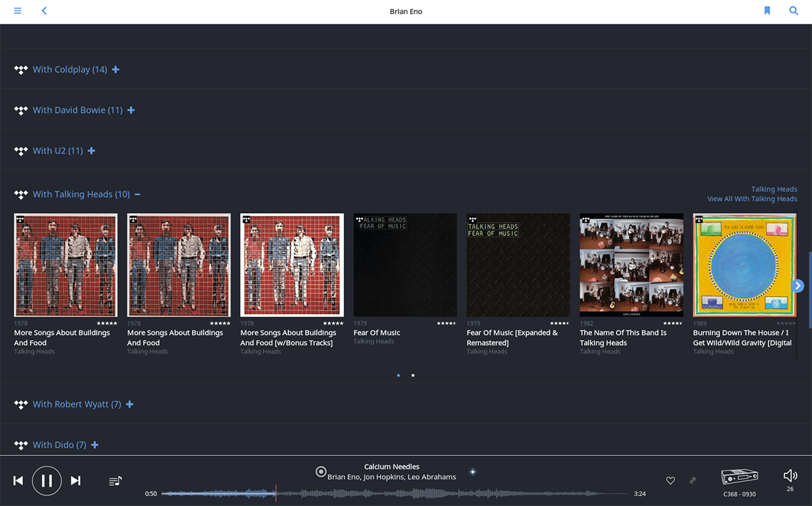Expand the With U2 (11) section

(91, 151)
